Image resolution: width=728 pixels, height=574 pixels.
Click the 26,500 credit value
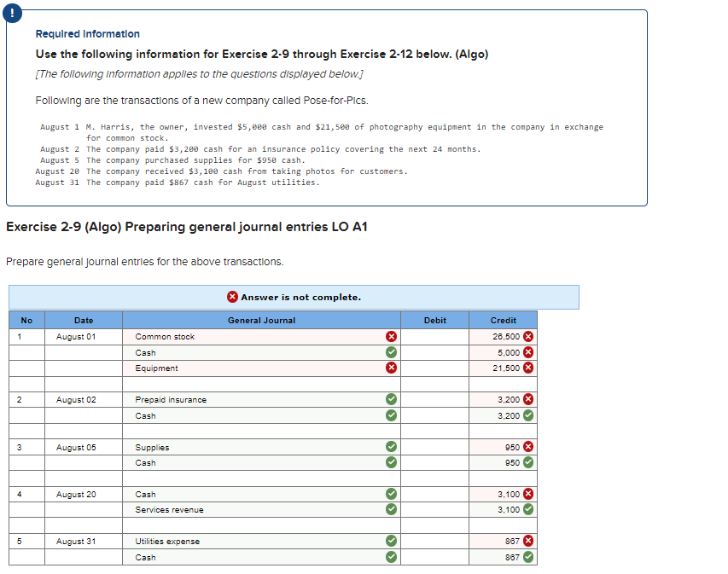coord(506,336)
